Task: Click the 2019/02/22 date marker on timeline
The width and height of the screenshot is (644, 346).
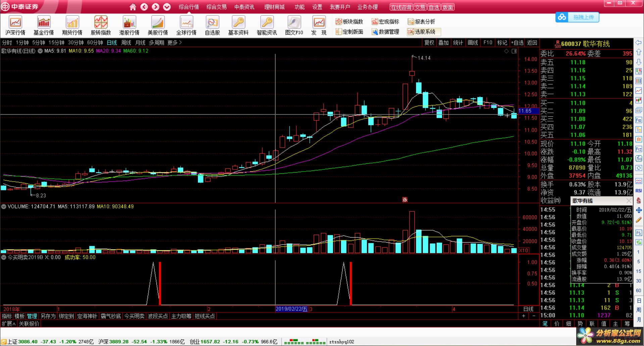Action: coord(291,309)
